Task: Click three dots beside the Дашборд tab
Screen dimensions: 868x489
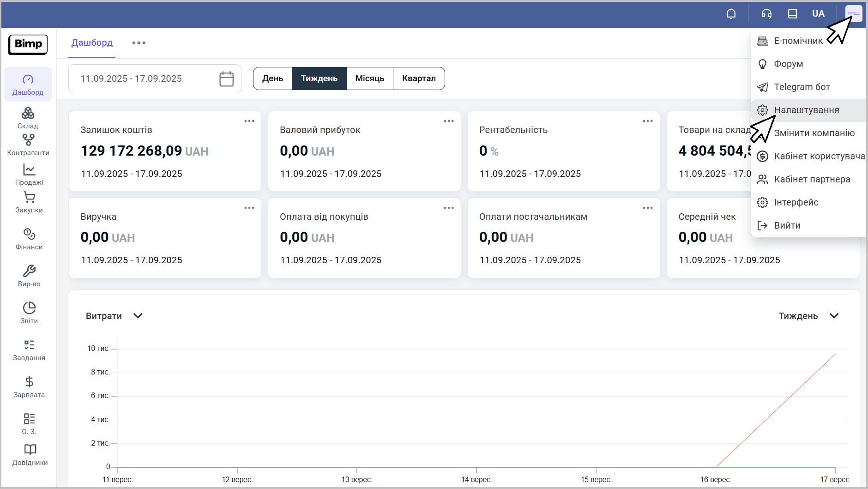Action: (139, 43)
